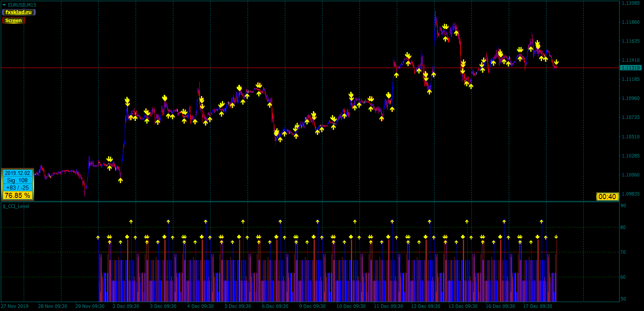Click the 2019.12.02 date cell
This screenshot has width=644, height=311.
pos(17,173)
